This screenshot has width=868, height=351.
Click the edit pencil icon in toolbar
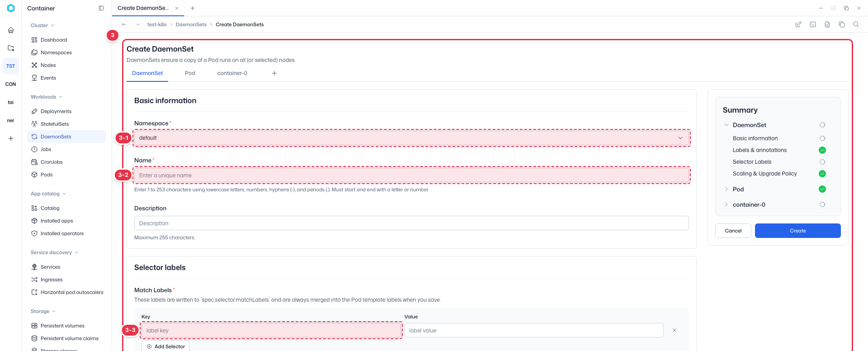(x=798, y=24)
